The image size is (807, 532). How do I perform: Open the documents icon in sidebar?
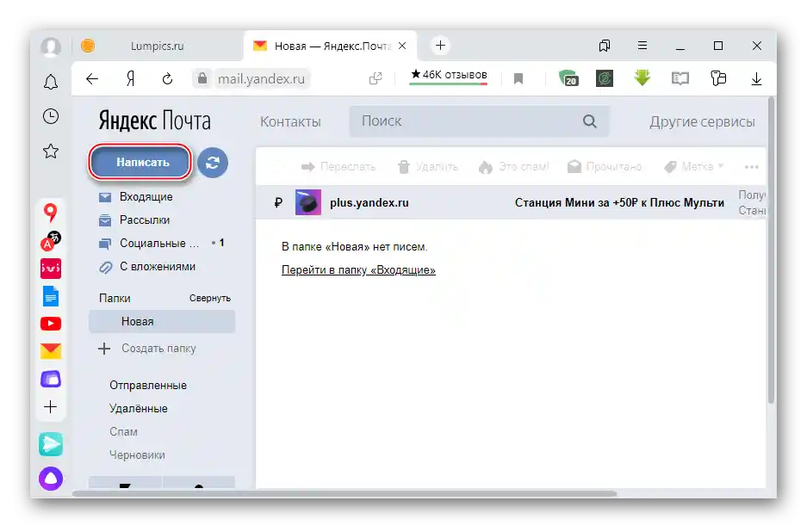point(51,296)
